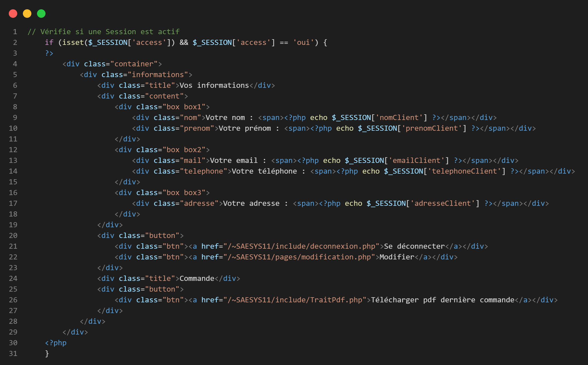588x365 pixels.
Task: Click the text "Votre téléphone :" on line 14
Action: click(x=269, y=171)
